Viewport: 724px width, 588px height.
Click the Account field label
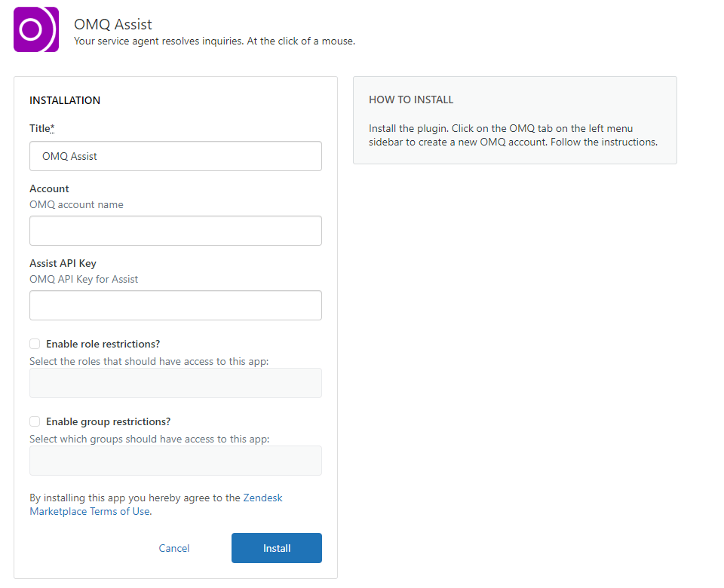[49, 188]
